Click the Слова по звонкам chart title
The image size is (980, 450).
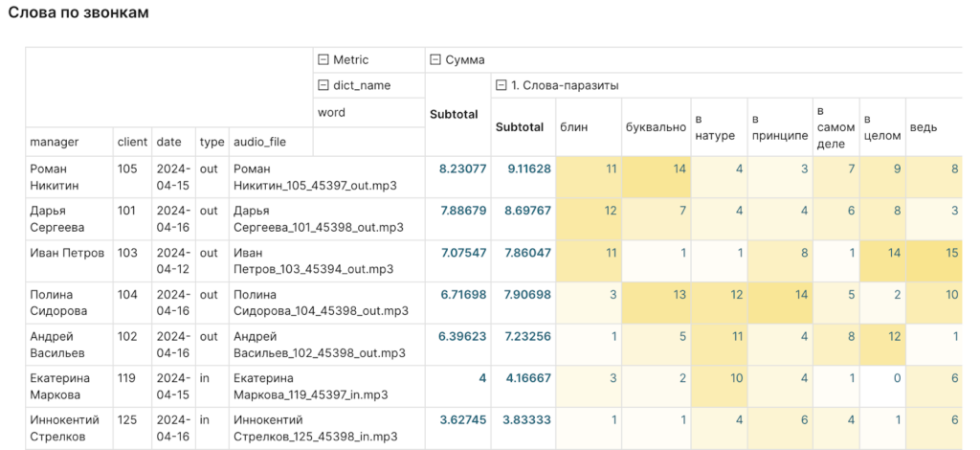click(x=78, y=13)
